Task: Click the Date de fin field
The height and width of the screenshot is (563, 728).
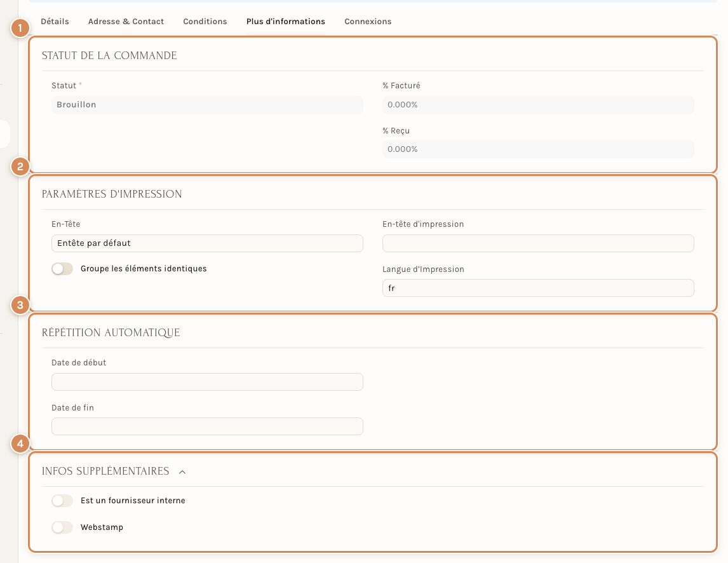Action: pyautogui.click(x=207, y=426)
